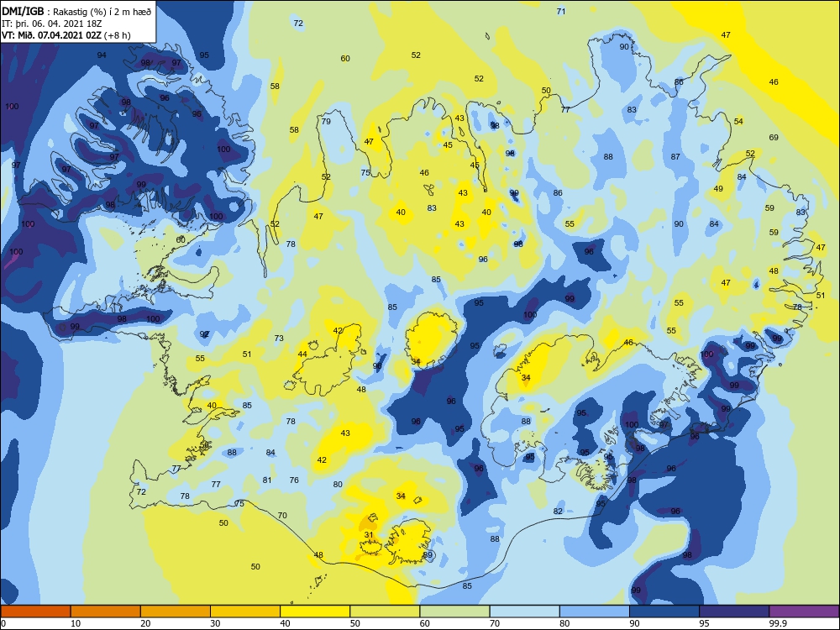Click the humidity value 69 on the map
This screenshot has width=840, height=630.
(774, 137)
